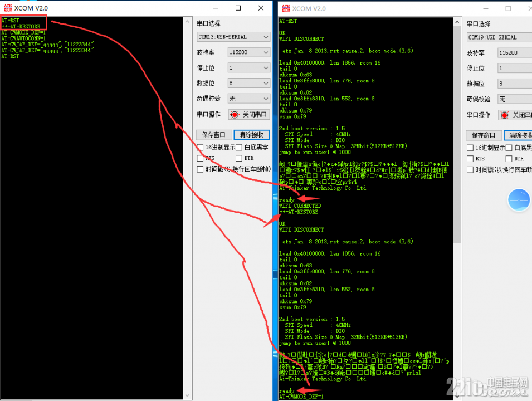Click 保存窗口 button in left window

(214, 135)
